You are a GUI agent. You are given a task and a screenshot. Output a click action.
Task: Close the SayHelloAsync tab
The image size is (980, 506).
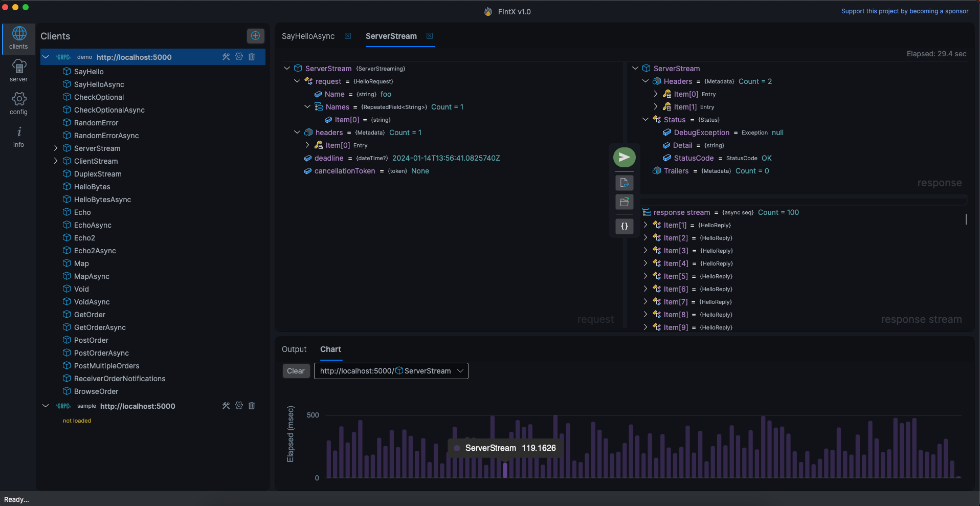pyautogui.click(x=348, y=36)
